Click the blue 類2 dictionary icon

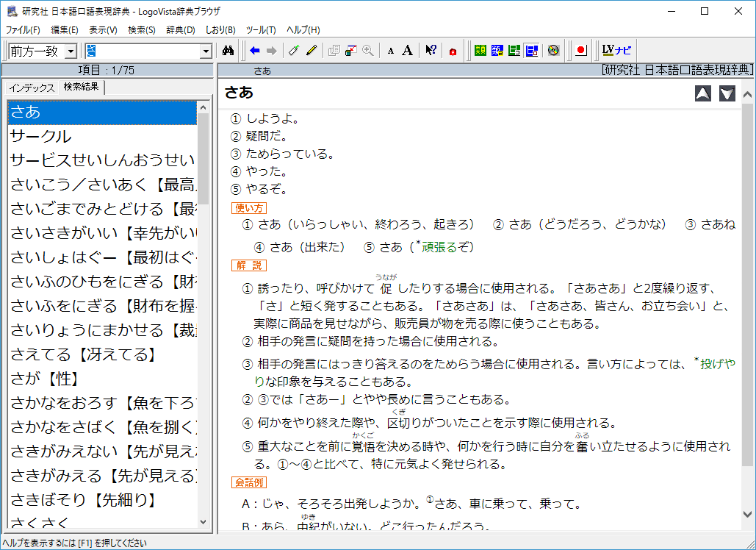click(x=497, y=50)
